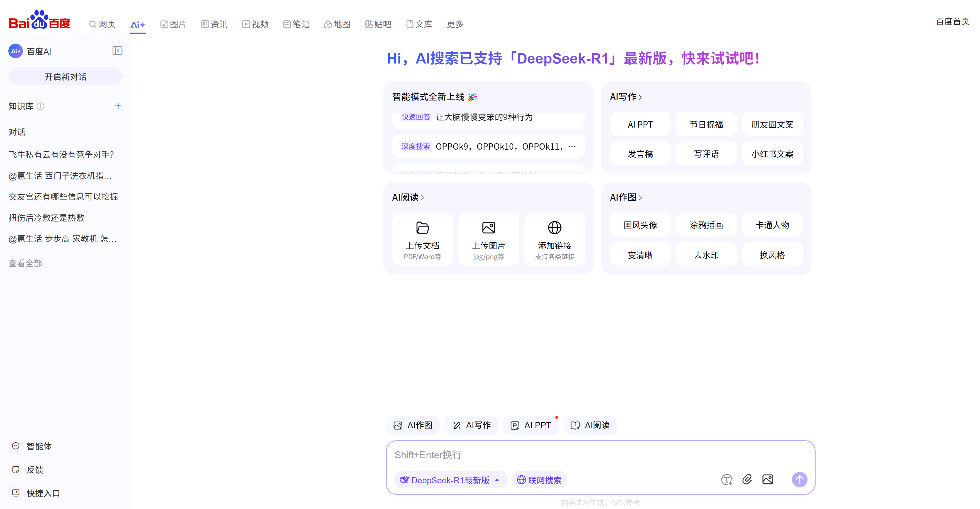
Task: Switch to the 视频 tab
Action: [255, 24]
